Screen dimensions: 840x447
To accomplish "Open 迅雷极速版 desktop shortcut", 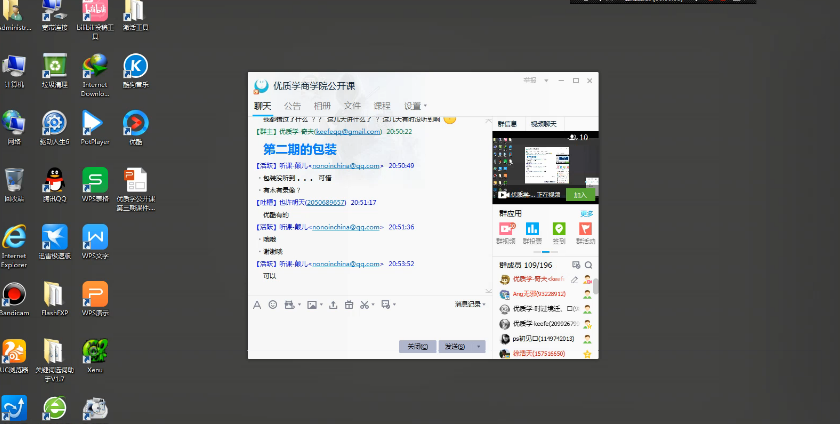I will click(54, 242).
